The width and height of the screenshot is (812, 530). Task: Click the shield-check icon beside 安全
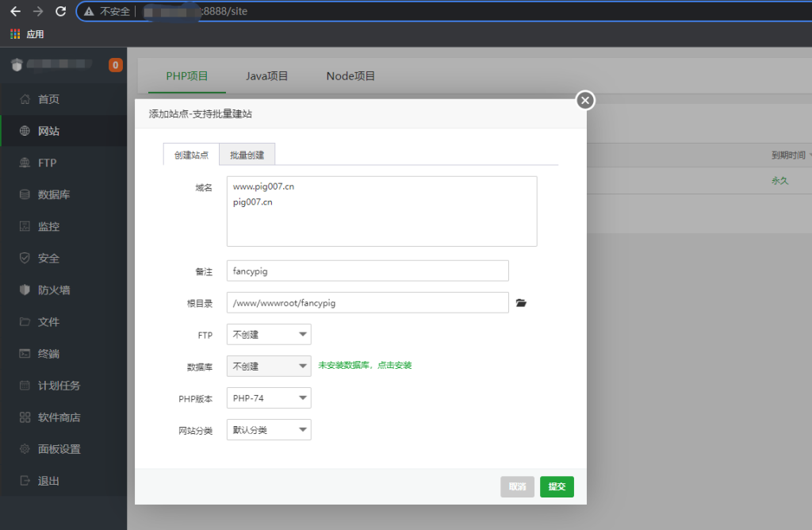(25, 258)
